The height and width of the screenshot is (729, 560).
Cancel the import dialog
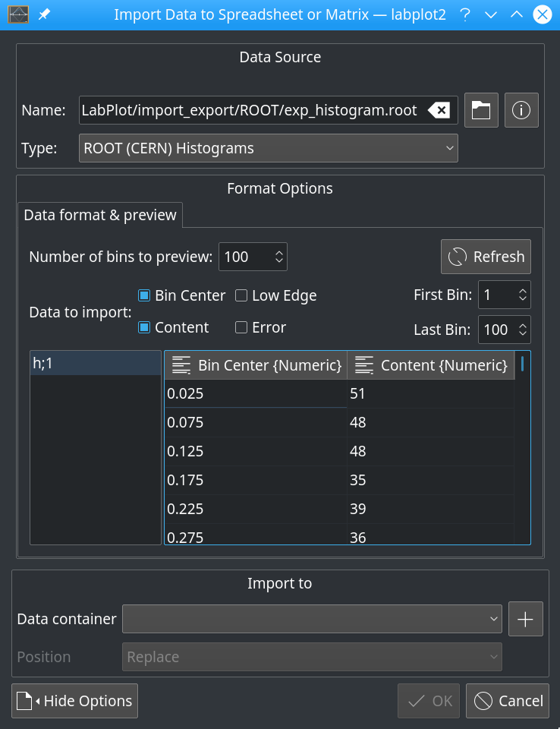tap(508, 701)
